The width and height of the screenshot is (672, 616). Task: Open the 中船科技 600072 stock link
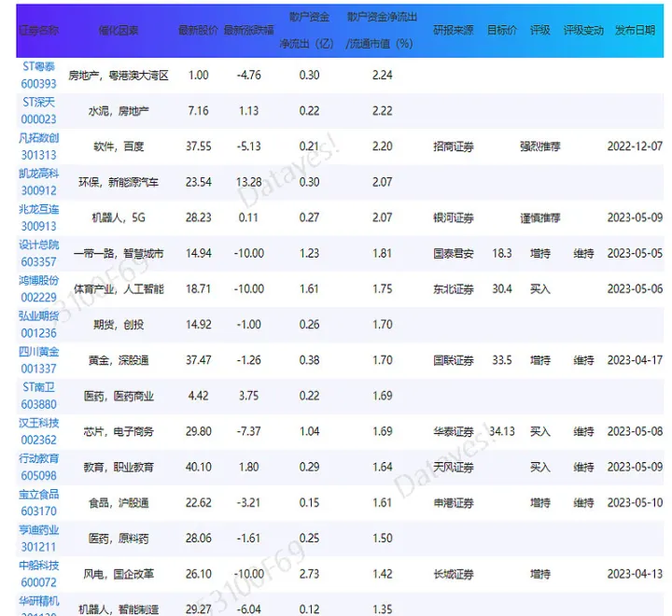point(38,574)
